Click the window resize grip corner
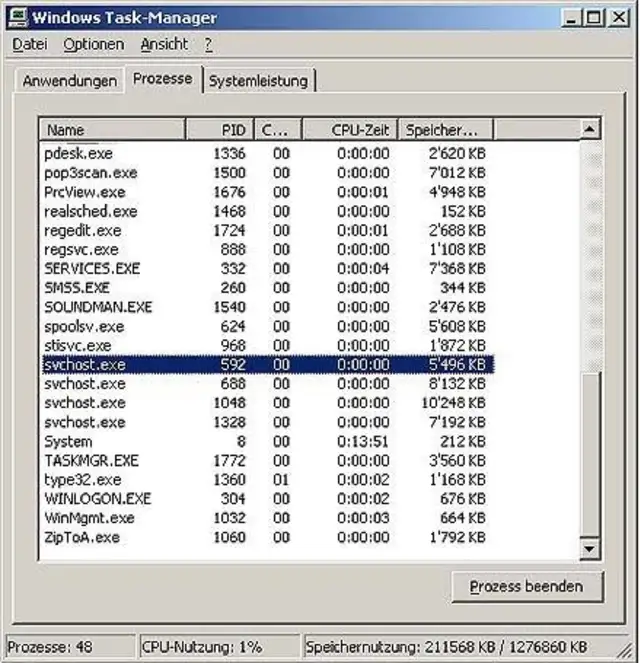640x663 pixels. pos(625,650)
